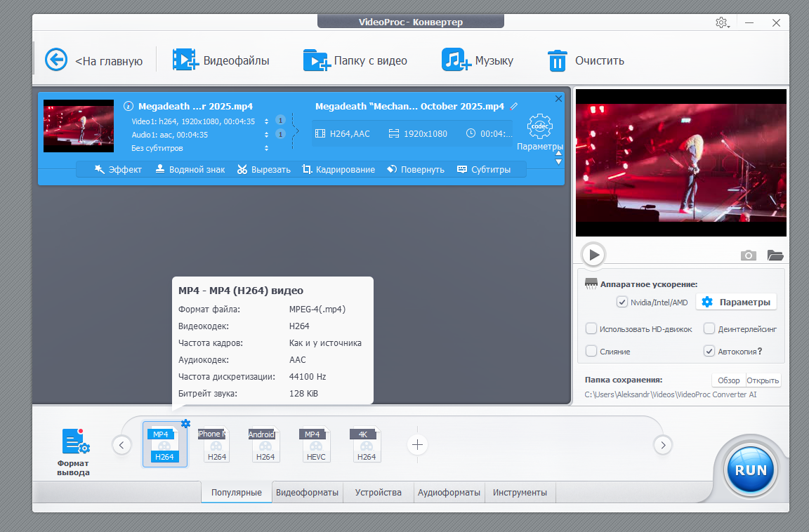Open the Audio1 track selector dropdown

click(x=266, y=135)
